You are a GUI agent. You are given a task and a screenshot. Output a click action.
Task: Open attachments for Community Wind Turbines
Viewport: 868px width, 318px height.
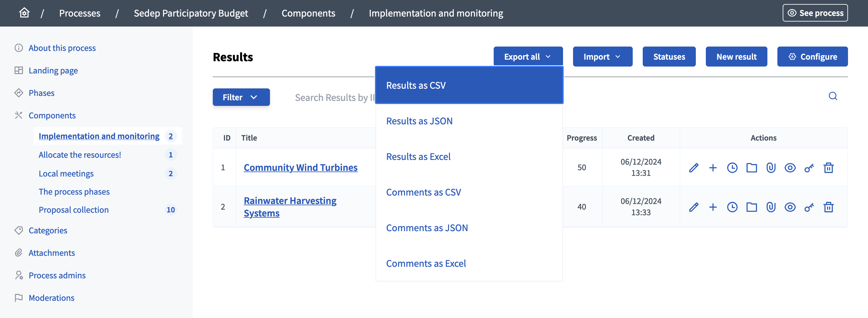771,167
